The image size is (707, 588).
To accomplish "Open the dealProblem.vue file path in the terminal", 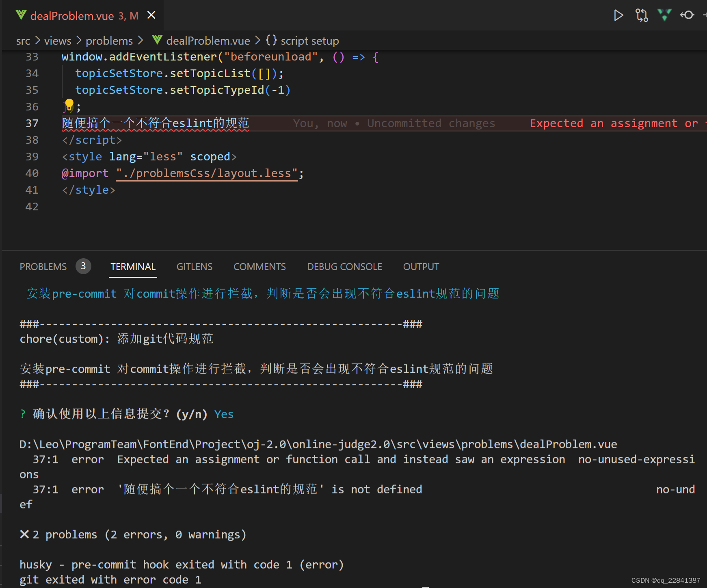I will [x=318, y=444].
